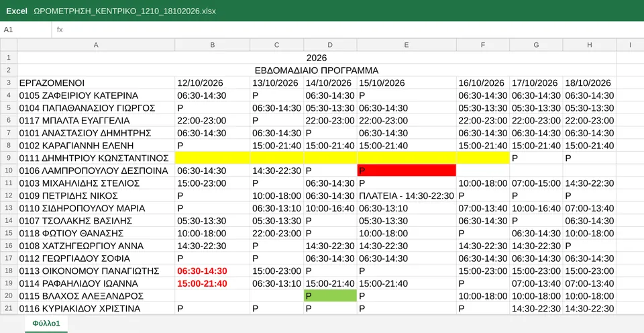Select column G header

[x=537, y=45]
